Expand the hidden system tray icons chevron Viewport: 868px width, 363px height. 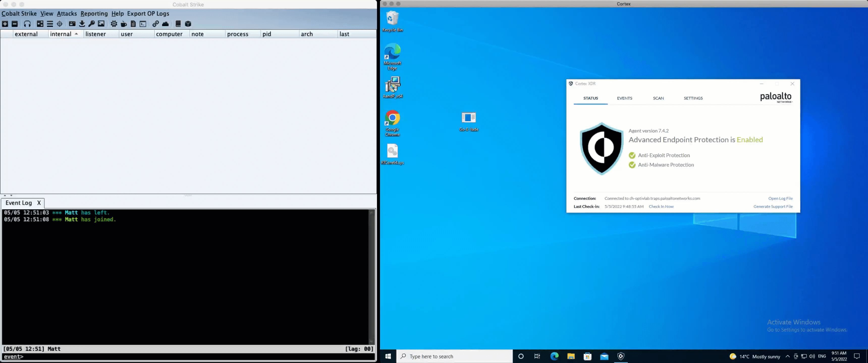coord(788,356)
